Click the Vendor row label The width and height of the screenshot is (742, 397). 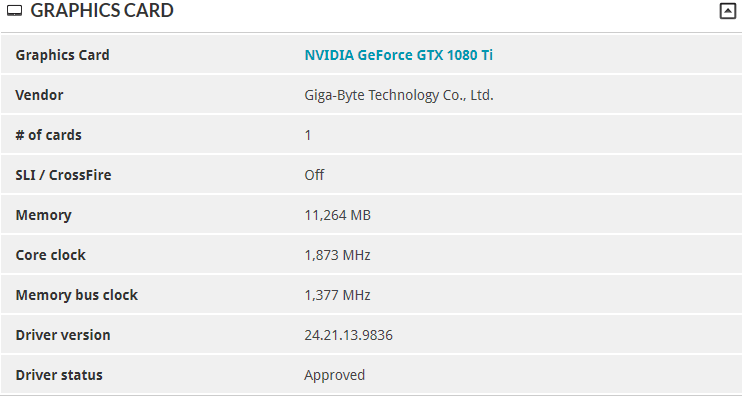pos(39,95)
